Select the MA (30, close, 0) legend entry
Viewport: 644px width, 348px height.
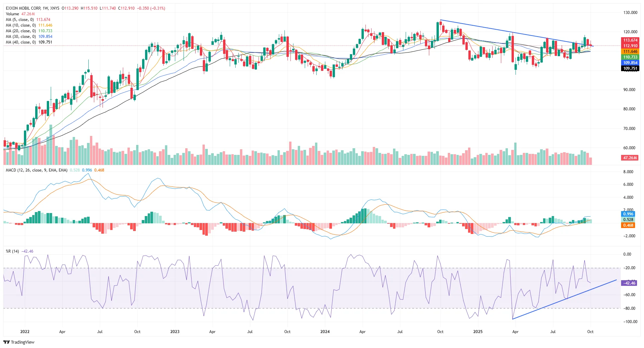coord(20,37)
